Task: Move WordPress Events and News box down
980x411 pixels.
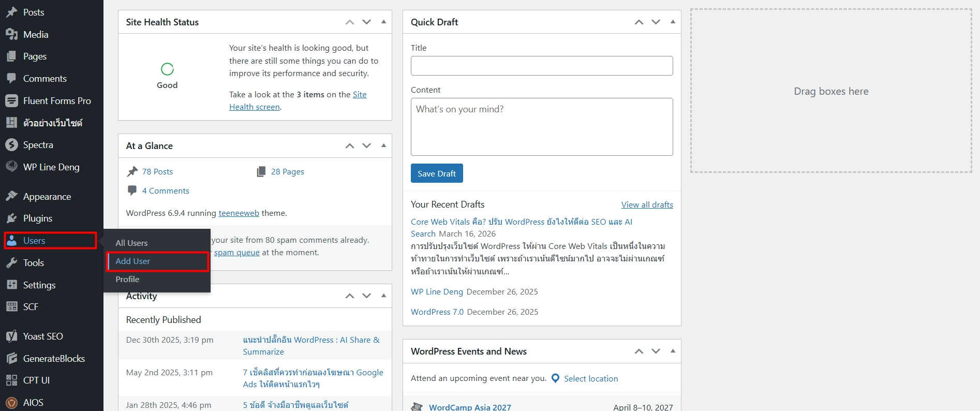Action: click(x=656, y=351)
